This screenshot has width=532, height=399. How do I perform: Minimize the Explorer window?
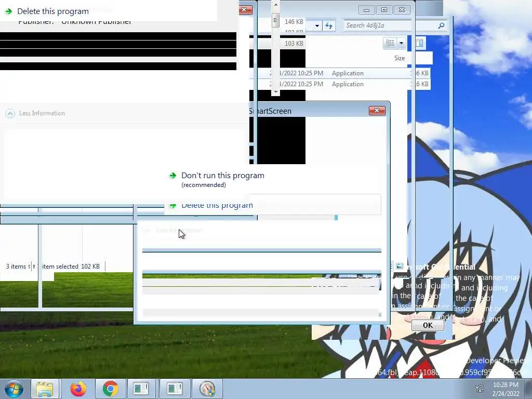point(366,10)
